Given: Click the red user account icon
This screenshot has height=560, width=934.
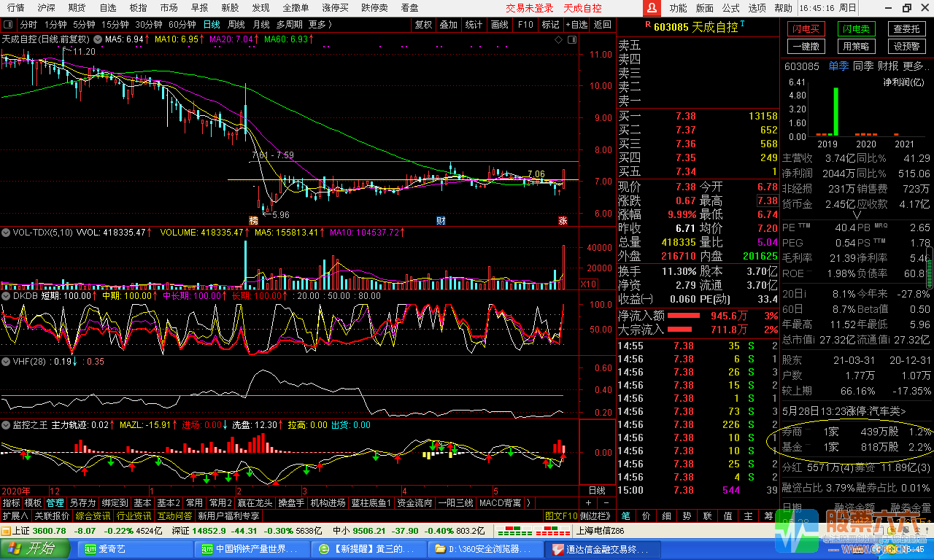Looking at the screenshot, I should coord(652,8).
